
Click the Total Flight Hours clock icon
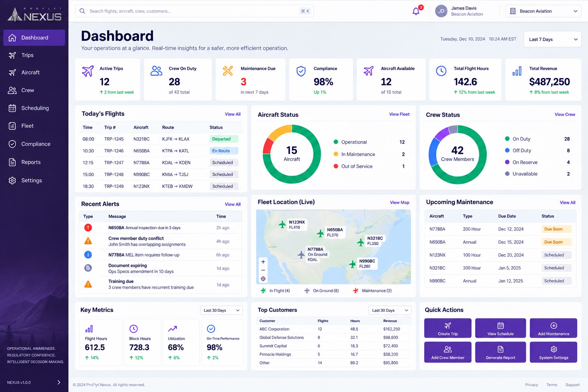pos(441,71)
